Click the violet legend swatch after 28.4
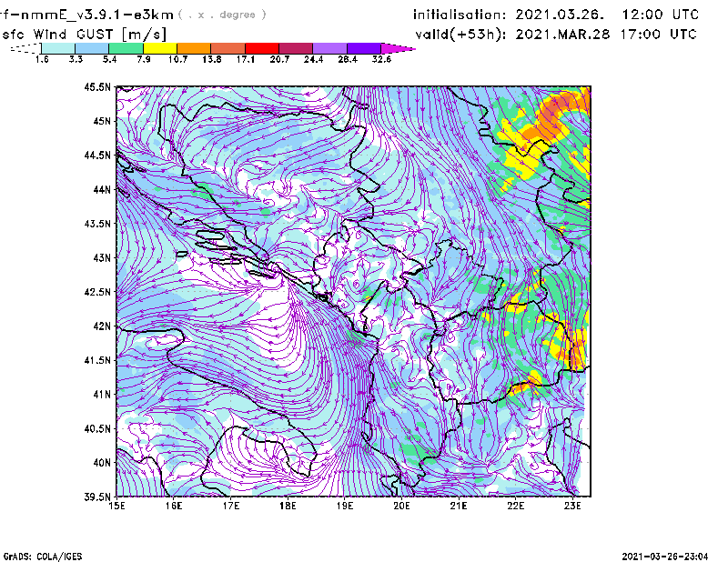Screen dimensions: 728x562 pos(364,48)
